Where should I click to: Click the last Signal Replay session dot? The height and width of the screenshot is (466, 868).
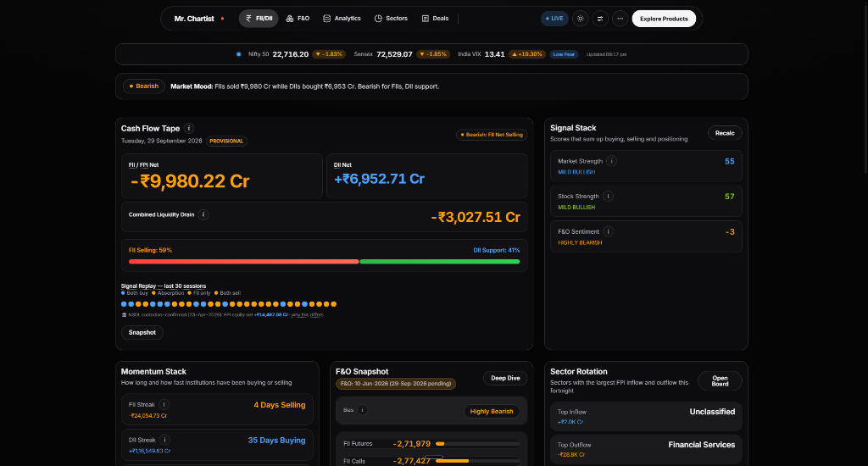tap(334, 304)
